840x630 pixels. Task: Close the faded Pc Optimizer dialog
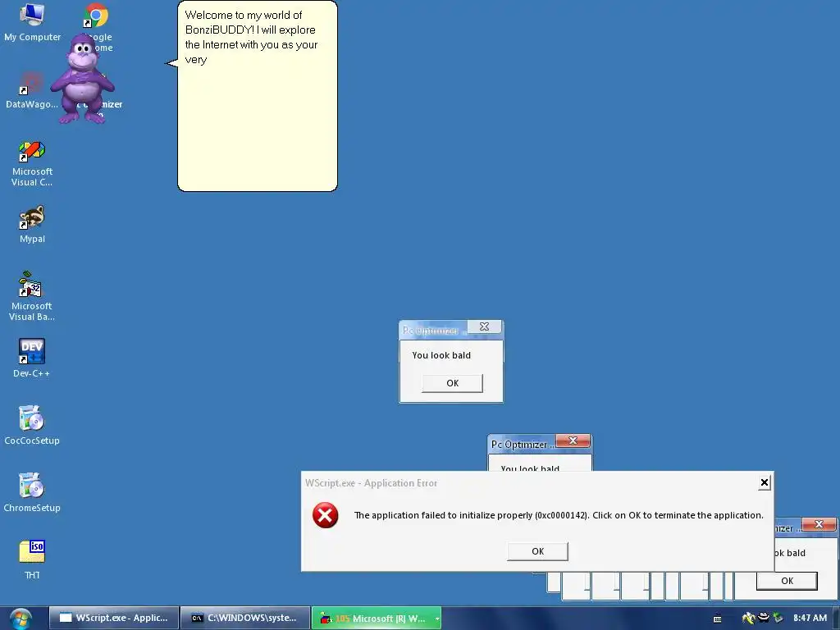[484, 326]
